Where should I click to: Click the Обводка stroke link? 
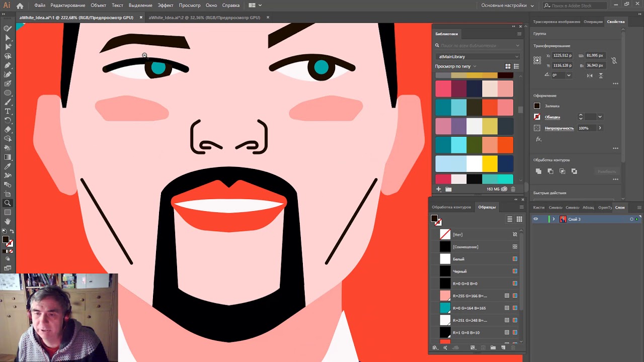(552, 117)
